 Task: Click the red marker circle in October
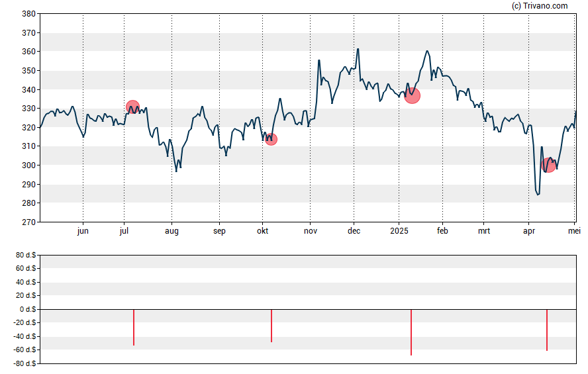[x=271, y=140]
